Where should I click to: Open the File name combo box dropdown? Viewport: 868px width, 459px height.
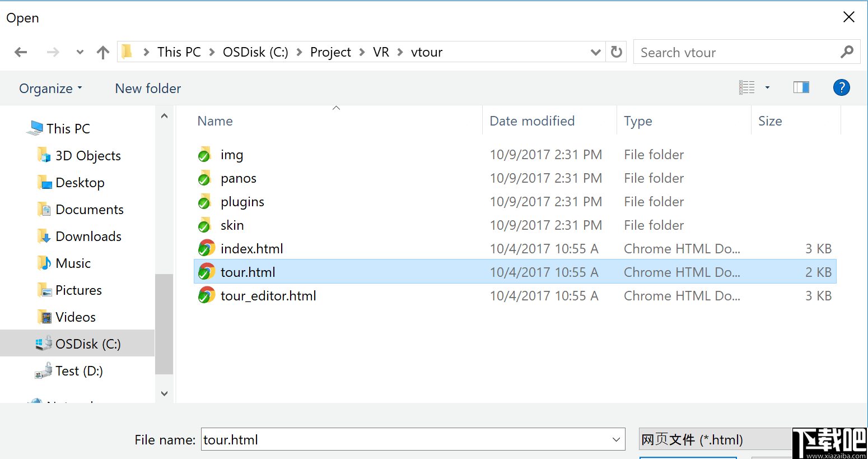[x=616, y=440]
